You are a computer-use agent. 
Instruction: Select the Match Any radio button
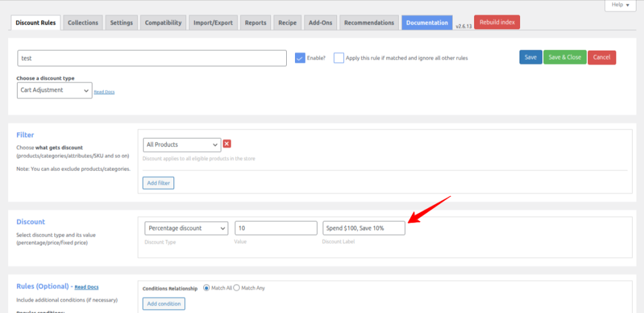point(237,288)
